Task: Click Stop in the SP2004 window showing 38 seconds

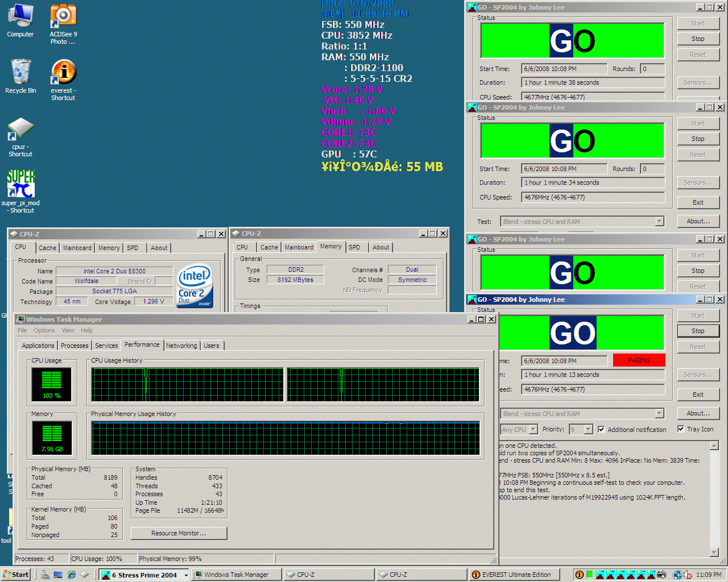Action: pos(698,39)
